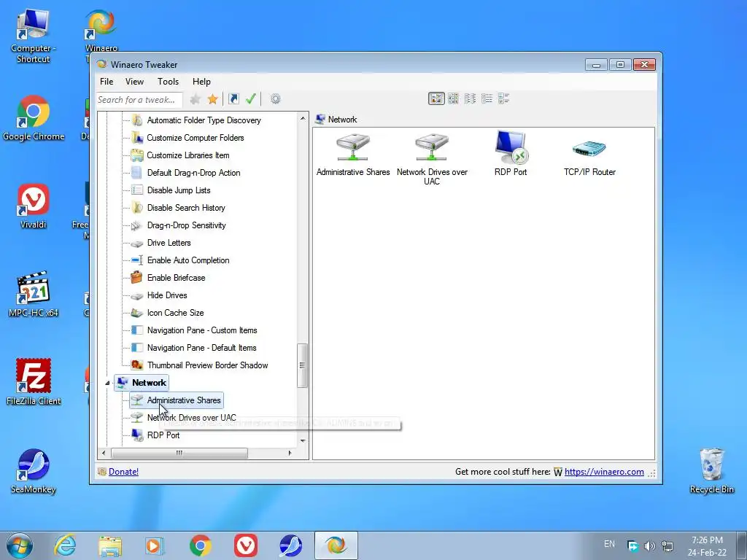Viewport: 747px width, 560px height.
Task: Select Network Drives over UAC in tree
Action: [x=192, y=418]
